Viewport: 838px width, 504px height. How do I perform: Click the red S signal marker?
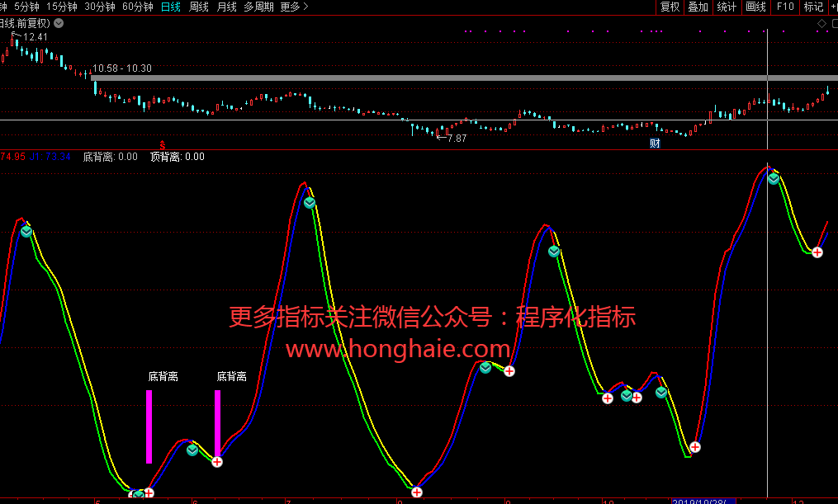click(163, 144)
